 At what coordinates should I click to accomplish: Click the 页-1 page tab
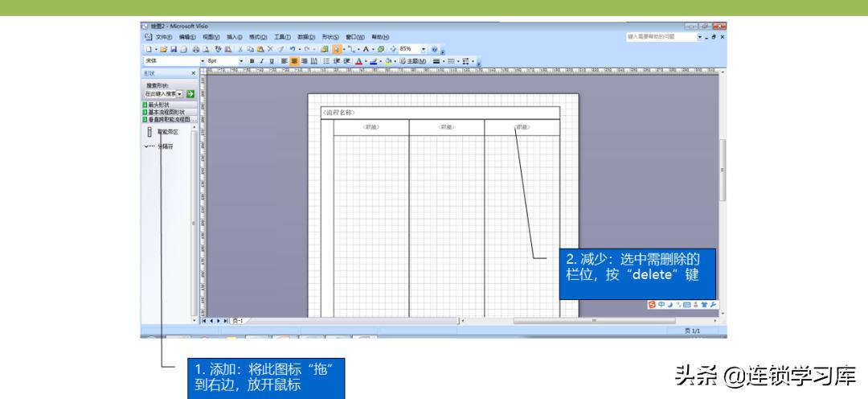click(238, 321)
